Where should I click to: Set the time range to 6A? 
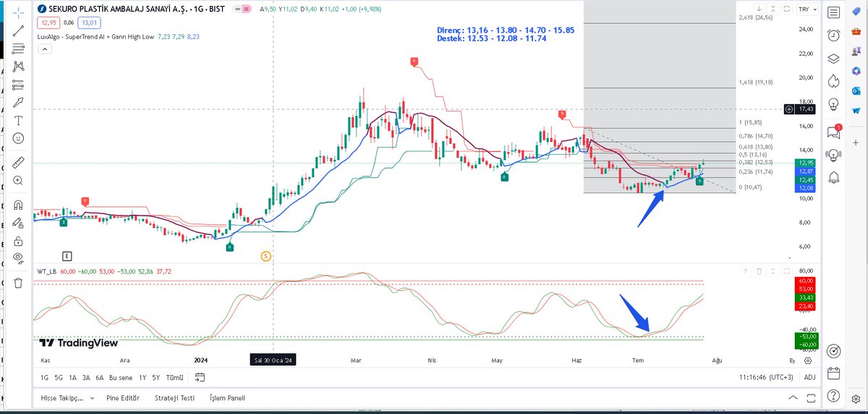[x=100, y=377]
